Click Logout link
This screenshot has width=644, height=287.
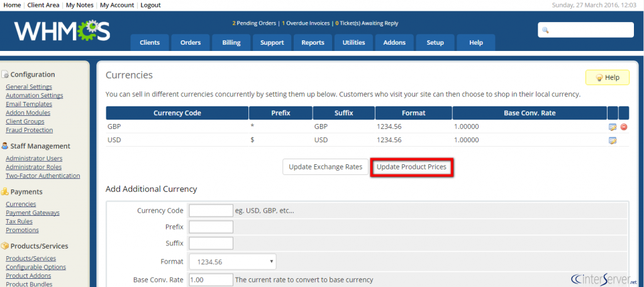(151, 5)
